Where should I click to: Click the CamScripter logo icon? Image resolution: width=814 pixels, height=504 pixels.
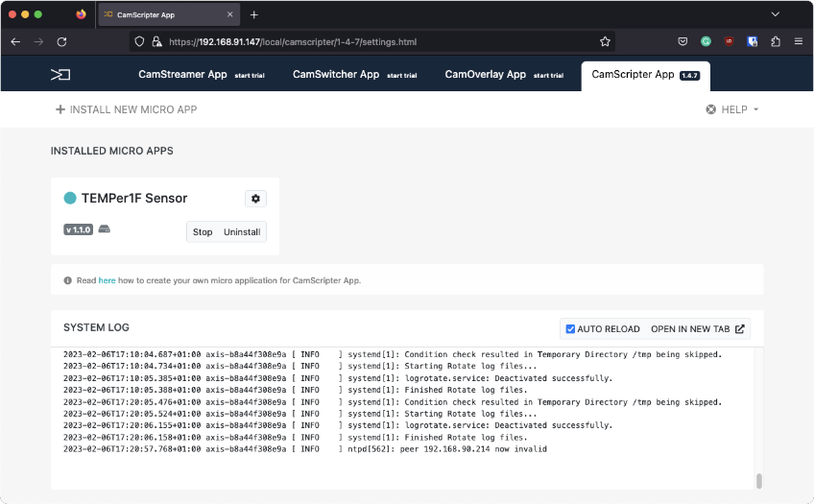60,75
